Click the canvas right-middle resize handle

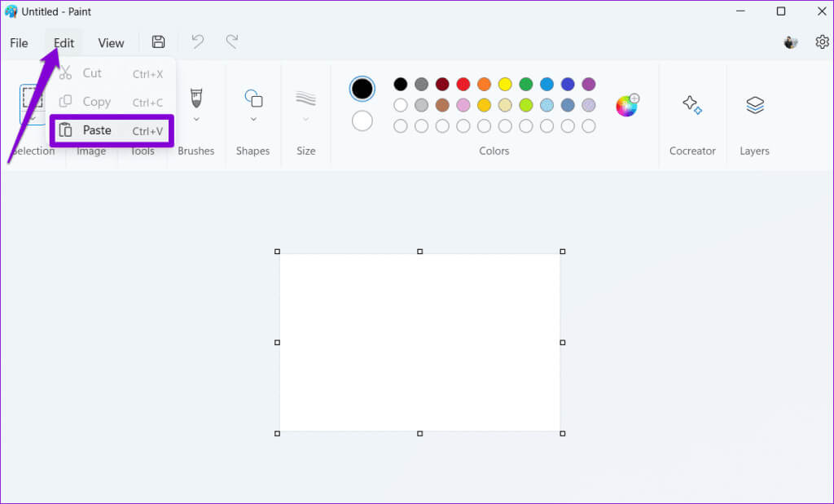(563, 343)
